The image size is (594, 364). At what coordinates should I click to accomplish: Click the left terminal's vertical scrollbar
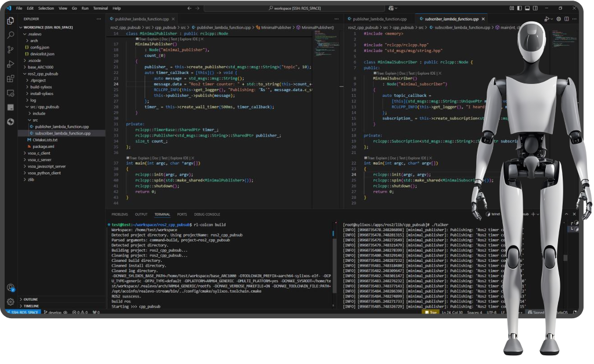coord(334,265)
